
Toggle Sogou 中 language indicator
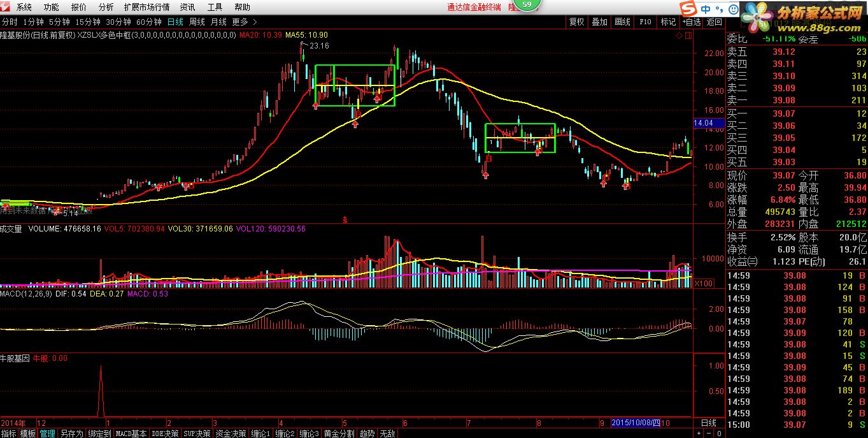(706, 9)
